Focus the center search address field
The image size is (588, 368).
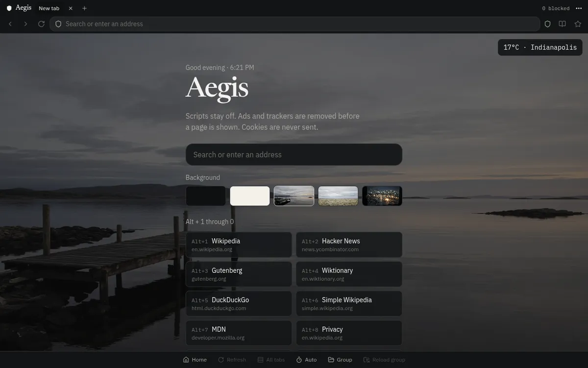click(294, 155)
